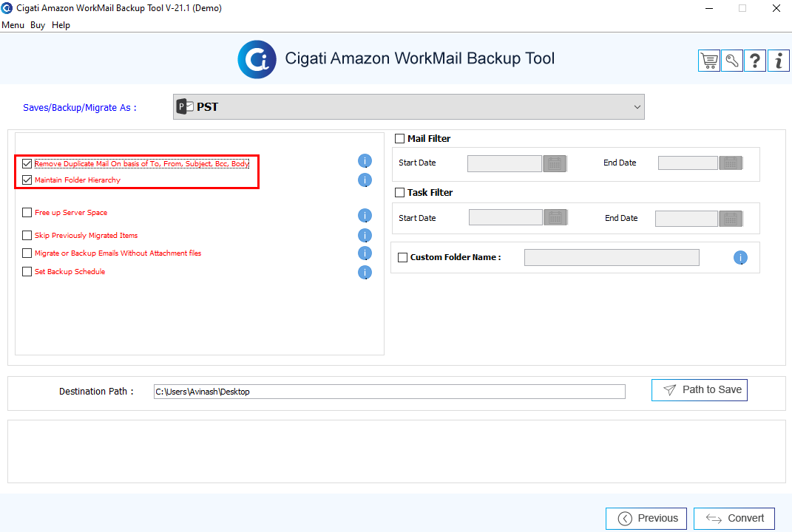Screen dimensions: 792x532
Task: Check Migrate or Backup Emails Without Attachment
Action: [27, 253]
